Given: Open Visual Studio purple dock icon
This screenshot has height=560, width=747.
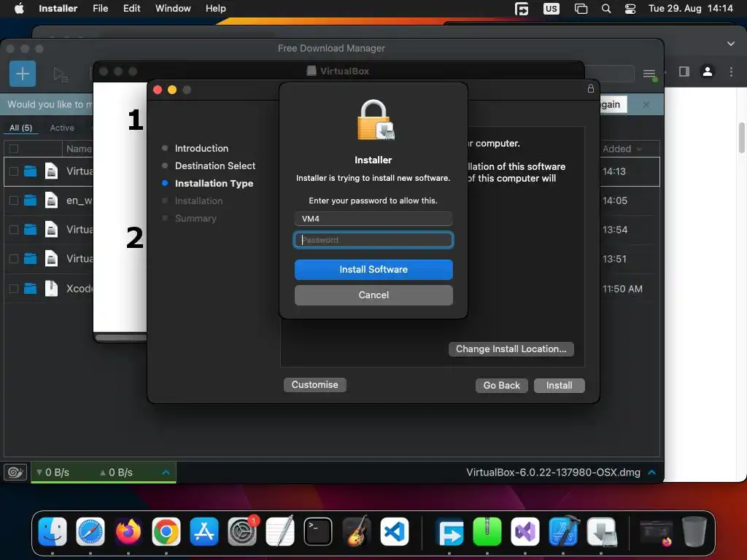Looking at the screenshot, I should (x=525, y=532).
